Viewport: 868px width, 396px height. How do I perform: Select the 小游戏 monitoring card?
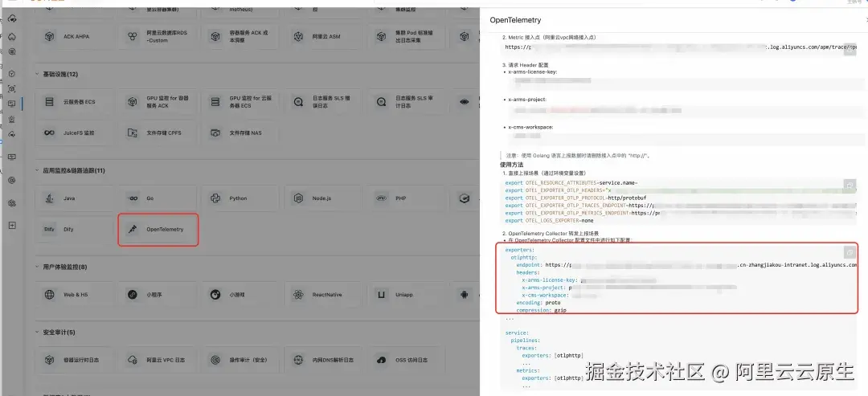240,295
